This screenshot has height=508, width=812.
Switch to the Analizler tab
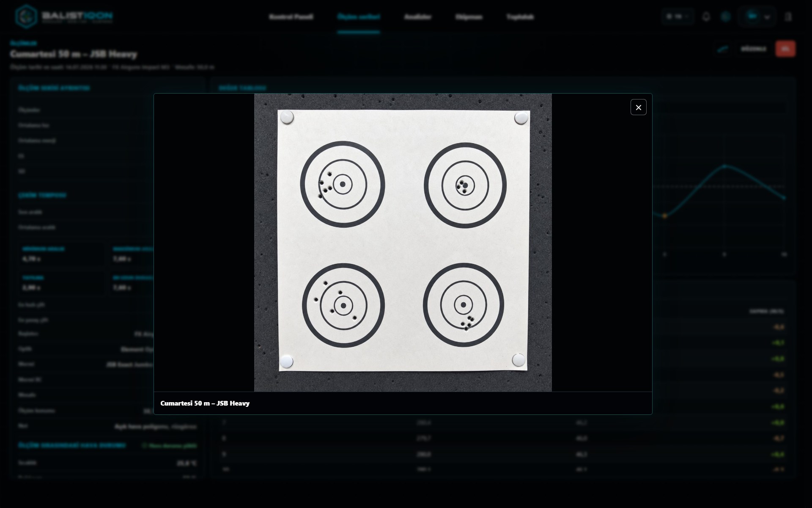(x=417, y=17)
